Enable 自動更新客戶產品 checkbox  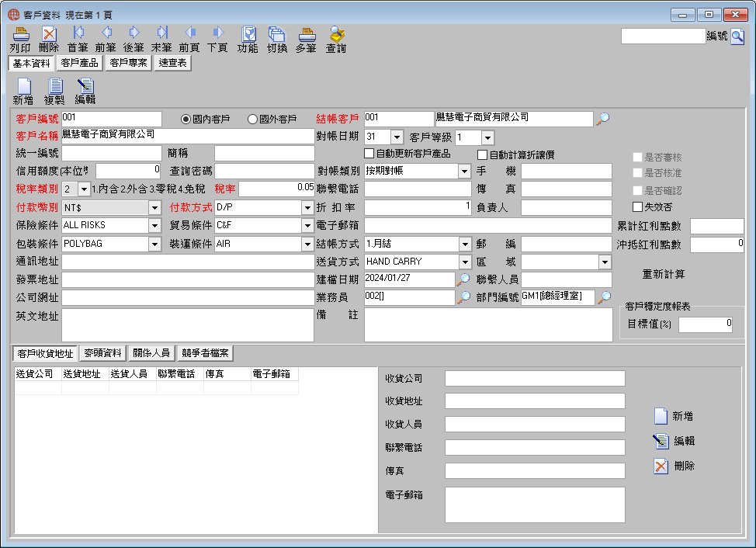click(369, 154)
